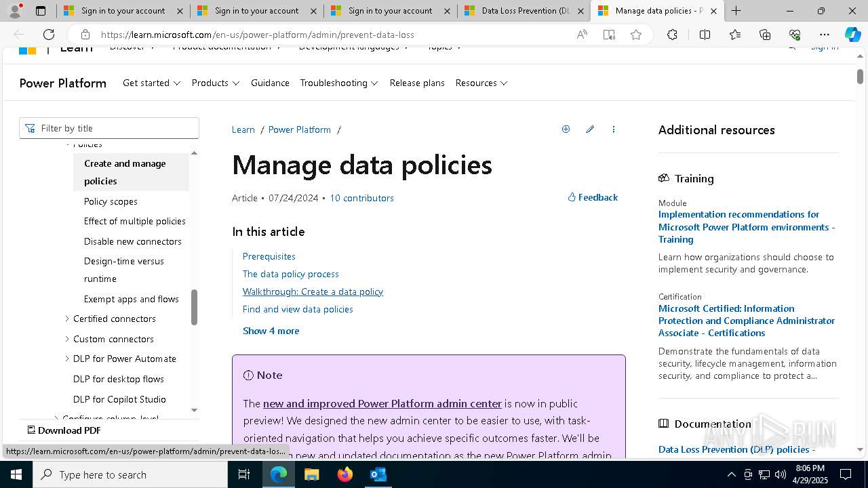The image size is (868, 488).
Task: Switch to Data Loss Prevention tab
Action: [x=525, y=11]
